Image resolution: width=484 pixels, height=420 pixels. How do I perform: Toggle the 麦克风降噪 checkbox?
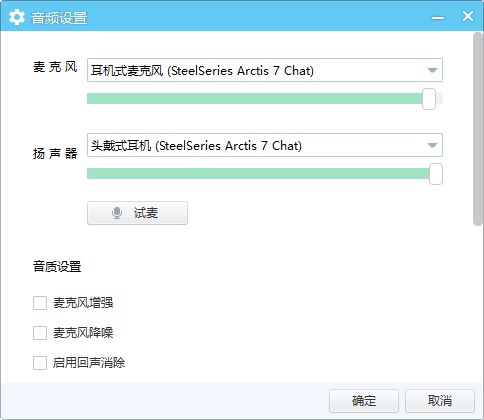coord(40,333)
